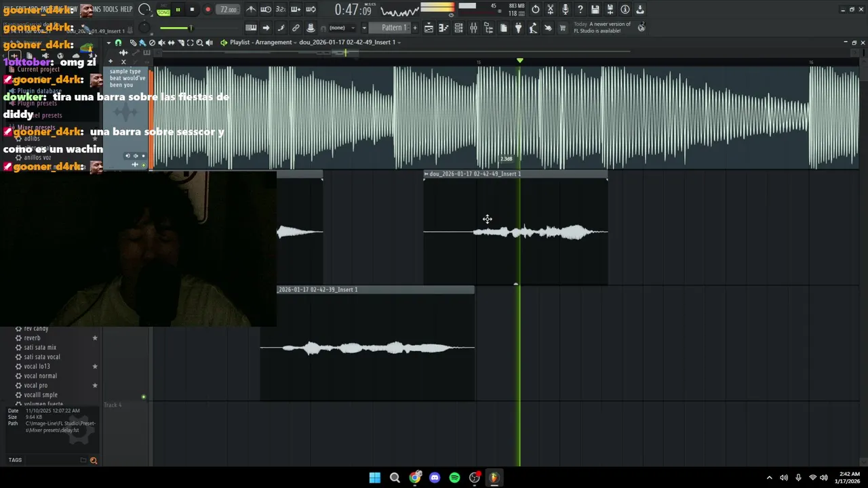Open the Piano roll view icon
The image size is (868, 488).
[x=443, y=28]
